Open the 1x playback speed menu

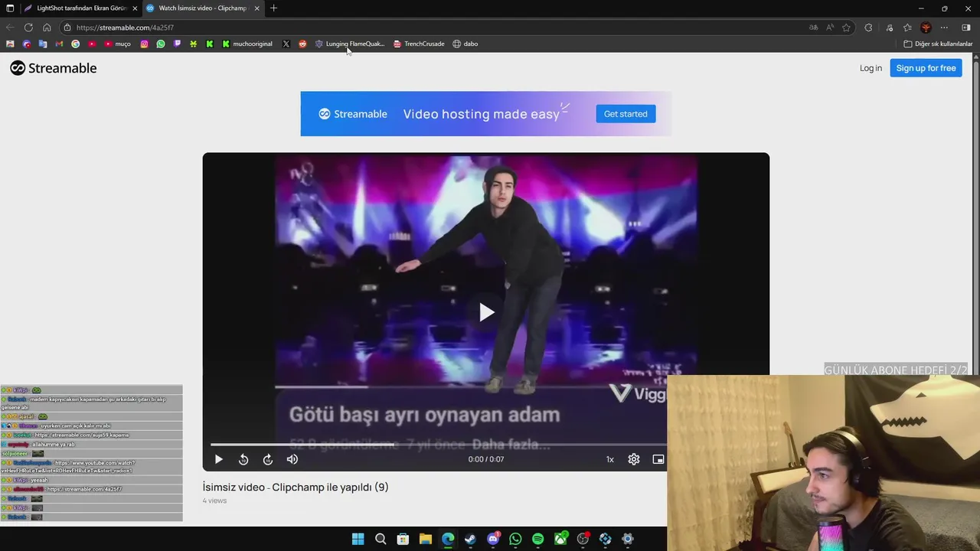[x=610, y=459]
